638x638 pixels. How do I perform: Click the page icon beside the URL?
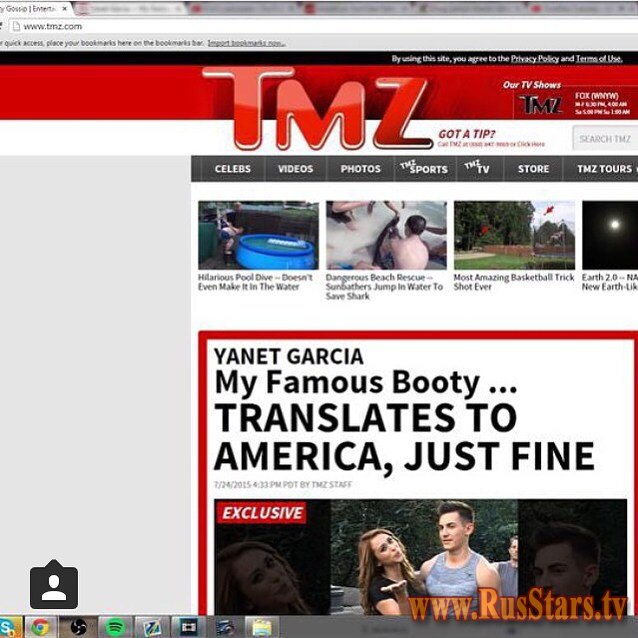[16, 26]
